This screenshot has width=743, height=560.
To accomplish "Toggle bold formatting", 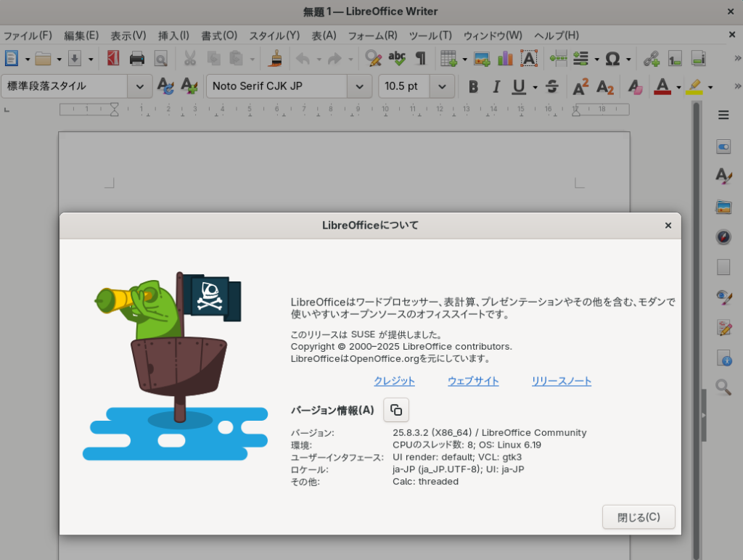I will click(x=473, y=86).
